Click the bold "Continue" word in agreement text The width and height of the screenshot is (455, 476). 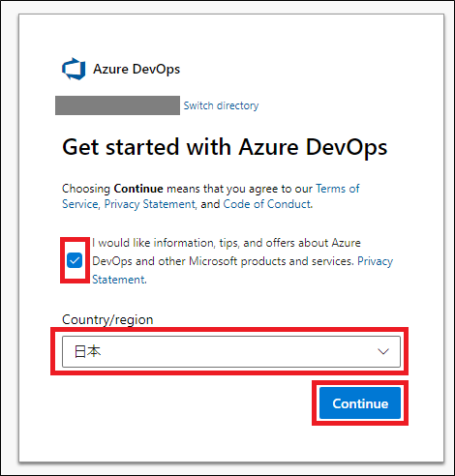click(138, 189)
